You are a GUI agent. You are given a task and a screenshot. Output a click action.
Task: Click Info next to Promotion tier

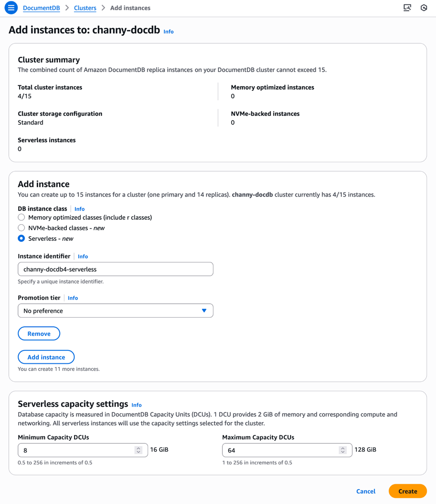click(x=73, y=298)
